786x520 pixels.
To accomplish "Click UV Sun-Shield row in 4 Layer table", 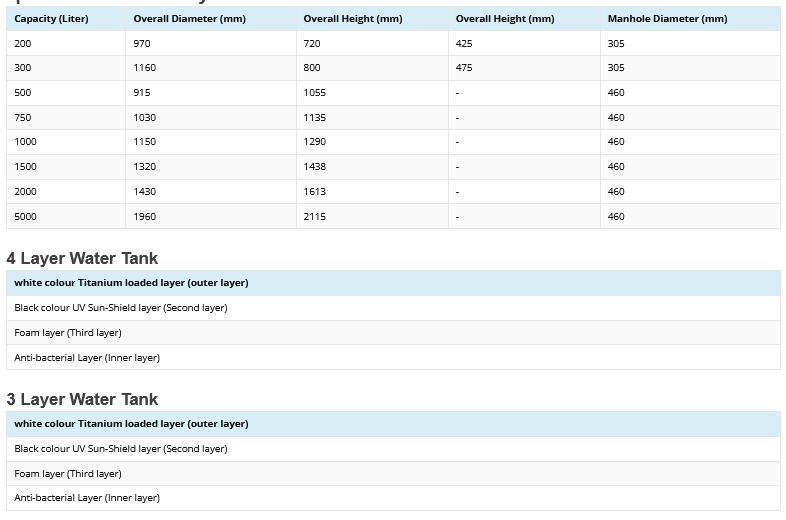I will coord(121,308).
